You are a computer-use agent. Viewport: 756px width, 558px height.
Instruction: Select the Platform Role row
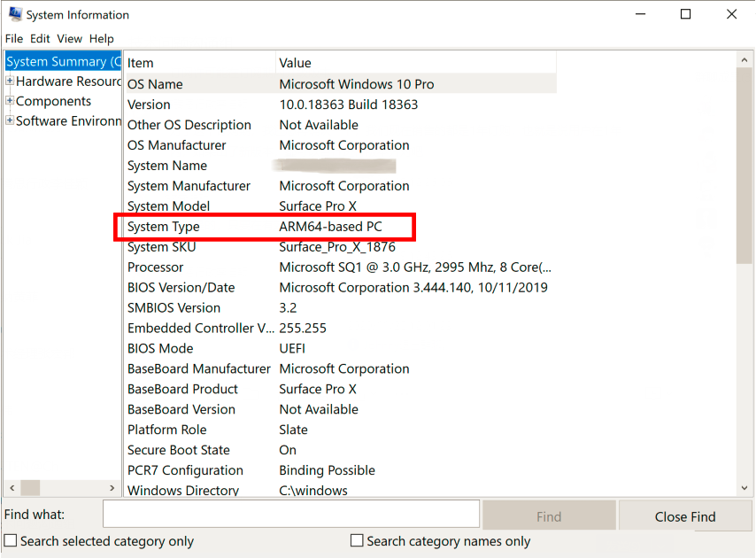(341, 430)
